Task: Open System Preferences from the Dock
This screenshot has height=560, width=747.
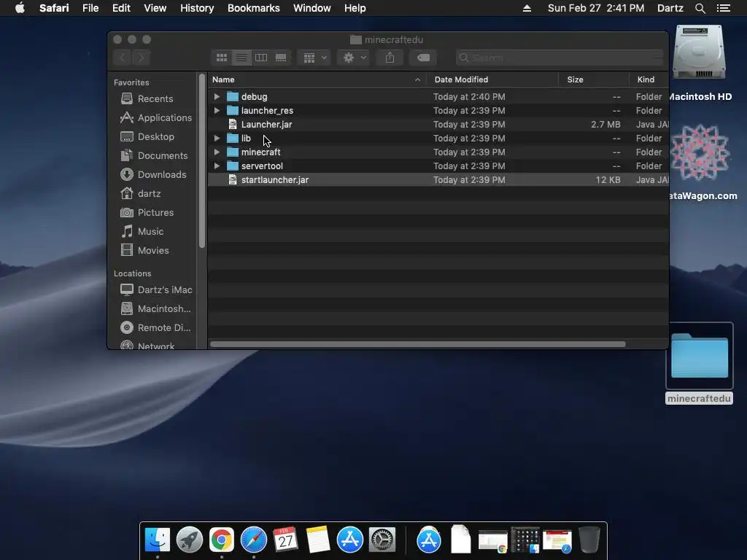Action: coord(382,540)
